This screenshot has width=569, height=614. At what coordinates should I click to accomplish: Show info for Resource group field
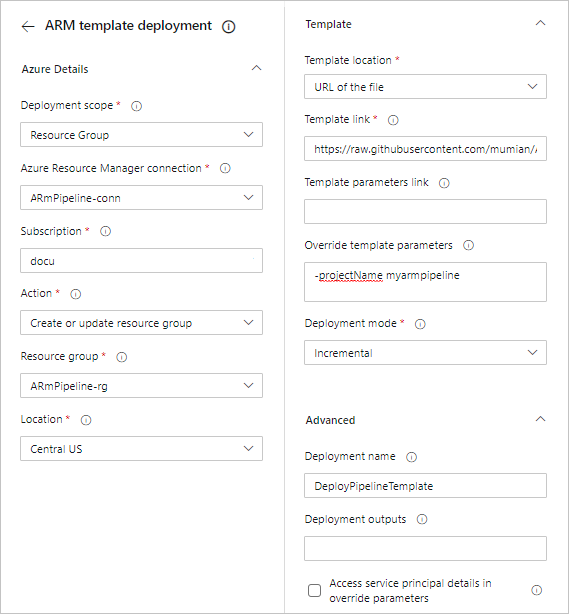(x=122, y=357)
